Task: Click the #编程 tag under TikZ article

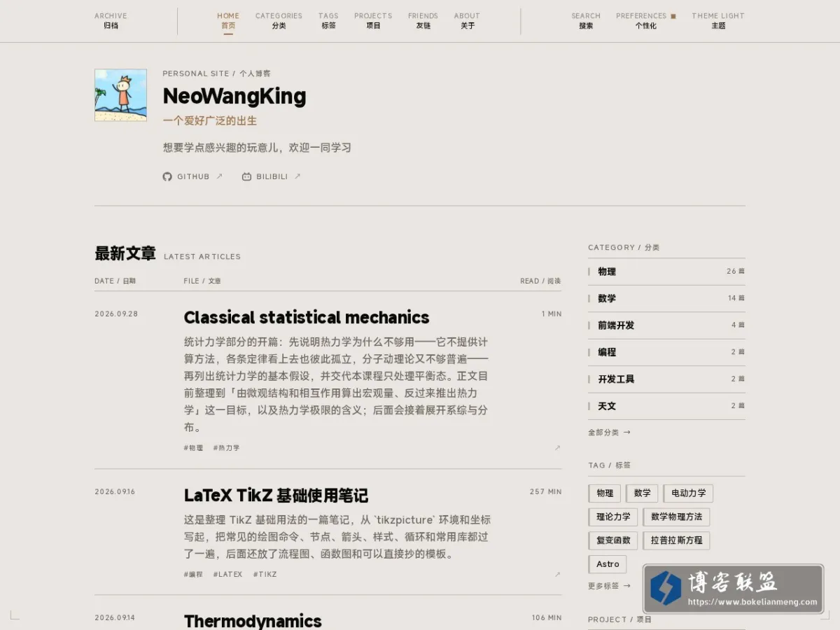Action: point(194,574)
